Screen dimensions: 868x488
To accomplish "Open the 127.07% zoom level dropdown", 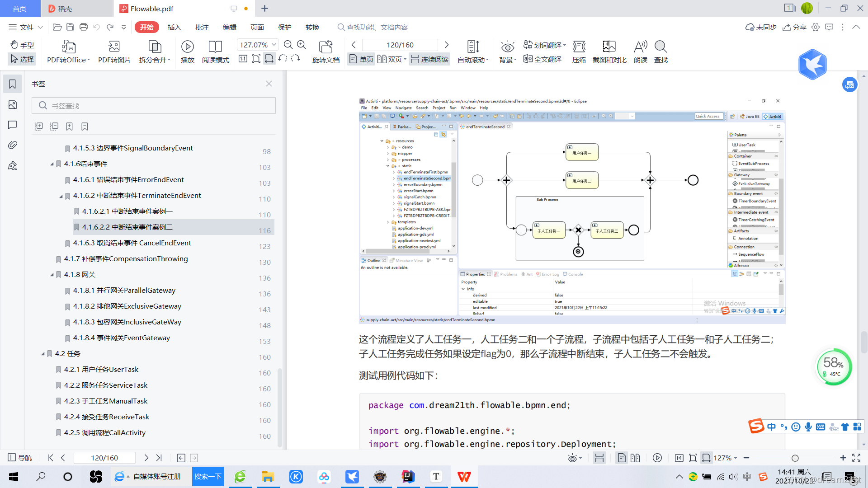I will 274,45.
